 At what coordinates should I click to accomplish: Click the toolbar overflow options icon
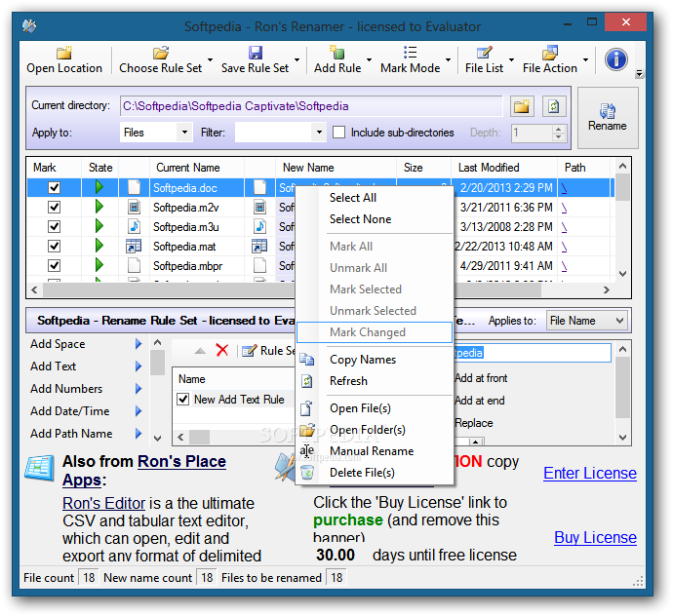[640, 73]
